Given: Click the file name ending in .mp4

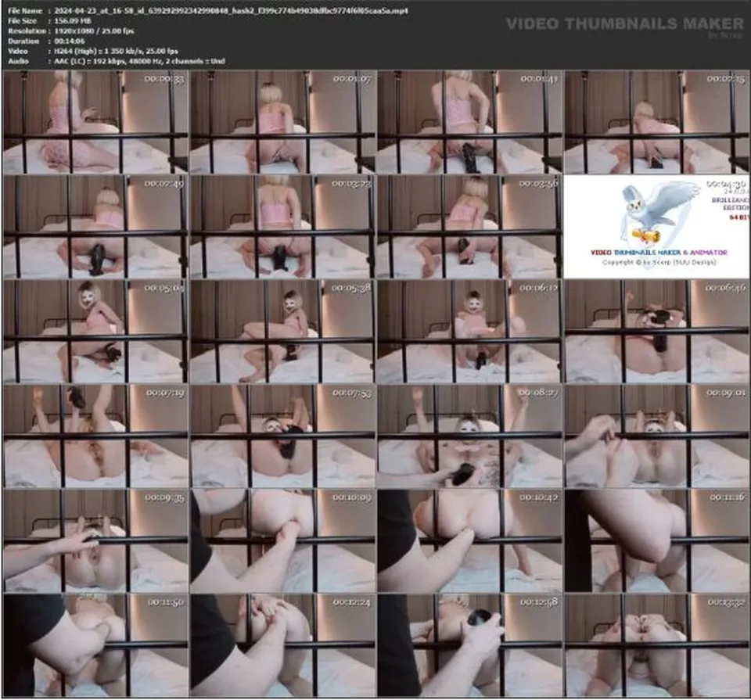Looking at the screenshot, I should click(x=231, y=10).
